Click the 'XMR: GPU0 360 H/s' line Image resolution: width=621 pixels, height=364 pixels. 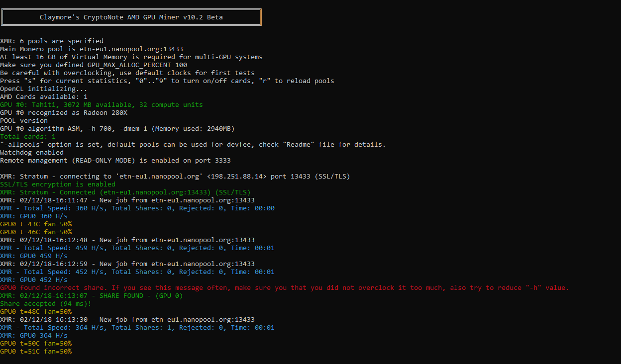[x=34, y=216]
